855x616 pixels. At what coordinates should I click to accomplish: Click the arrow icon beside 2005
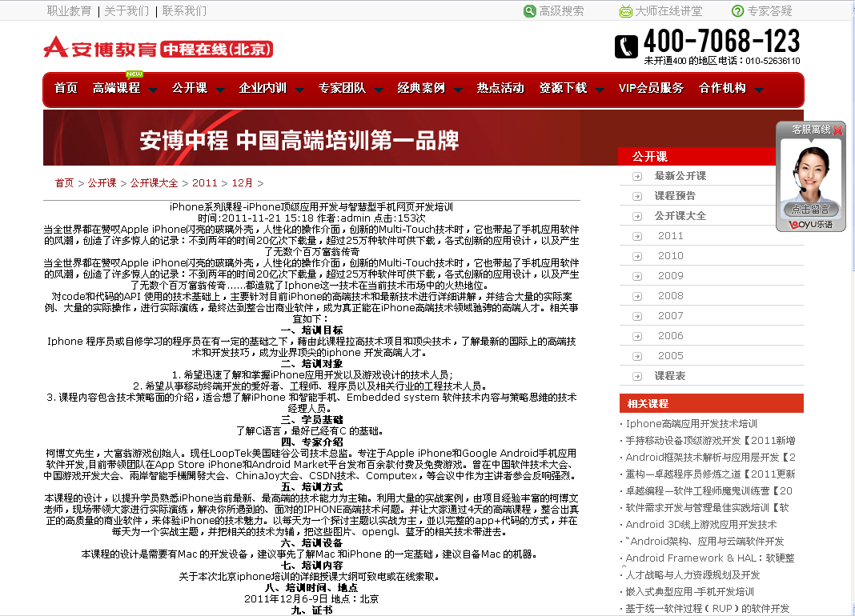click(x=637, y=357)
